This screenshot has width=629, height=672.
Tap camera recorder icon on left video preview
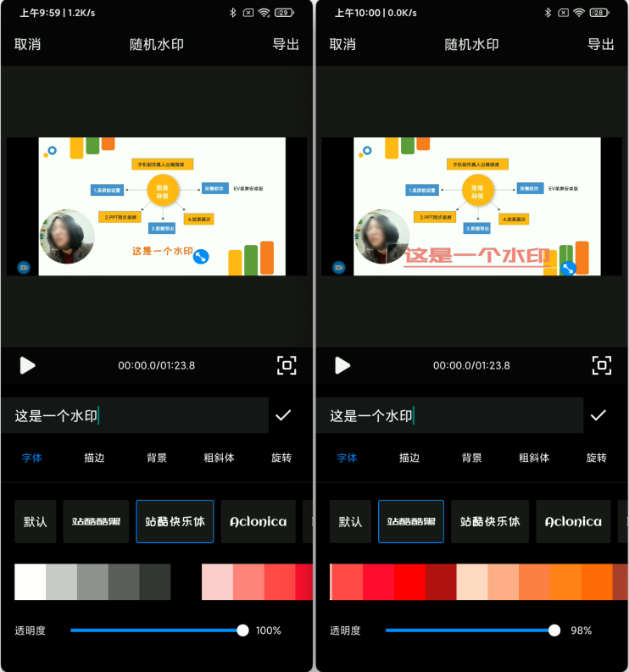click(x=24, y=268)
